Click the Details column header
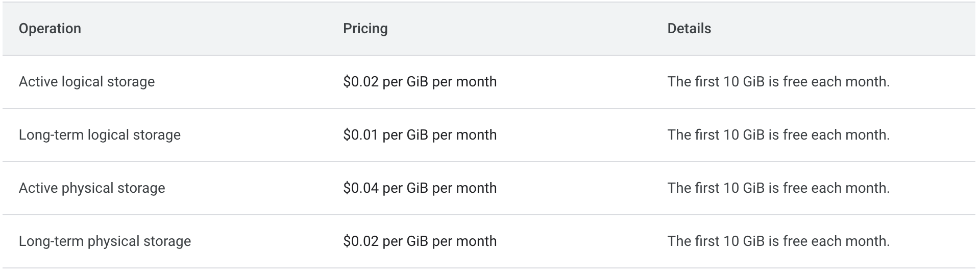 tap(689, 29)
